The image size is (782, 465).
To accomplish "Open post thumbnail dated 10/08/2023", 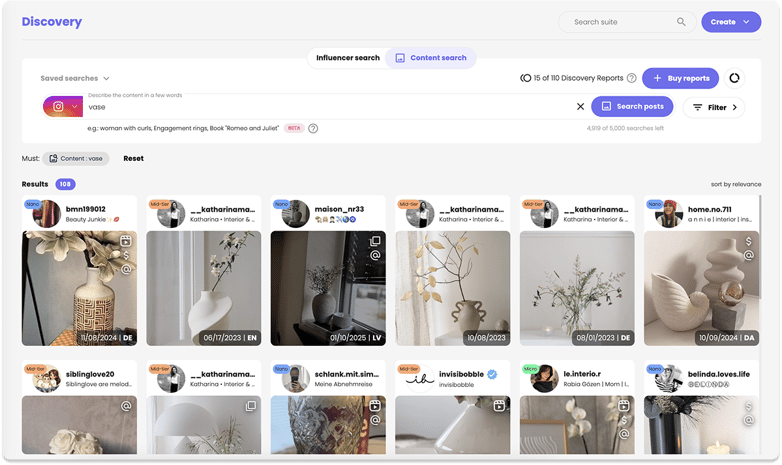I will pyautogui.click(x=452, y=288).
